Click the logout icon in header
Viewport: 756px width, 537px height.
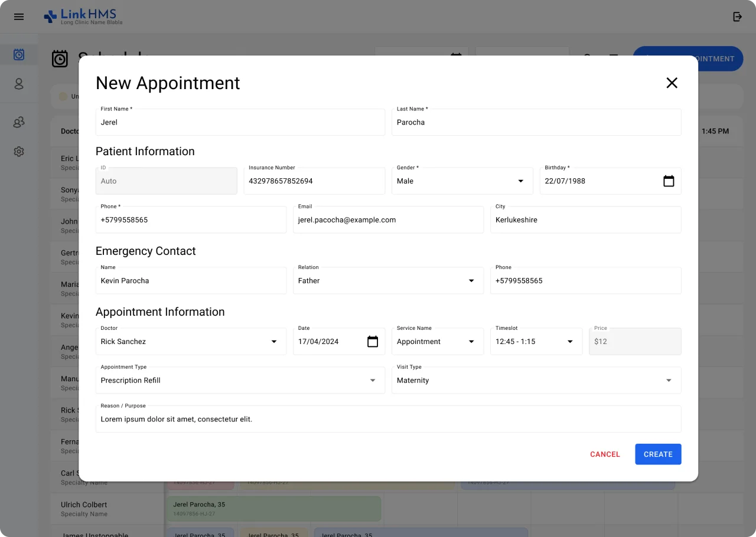point(737,17)
